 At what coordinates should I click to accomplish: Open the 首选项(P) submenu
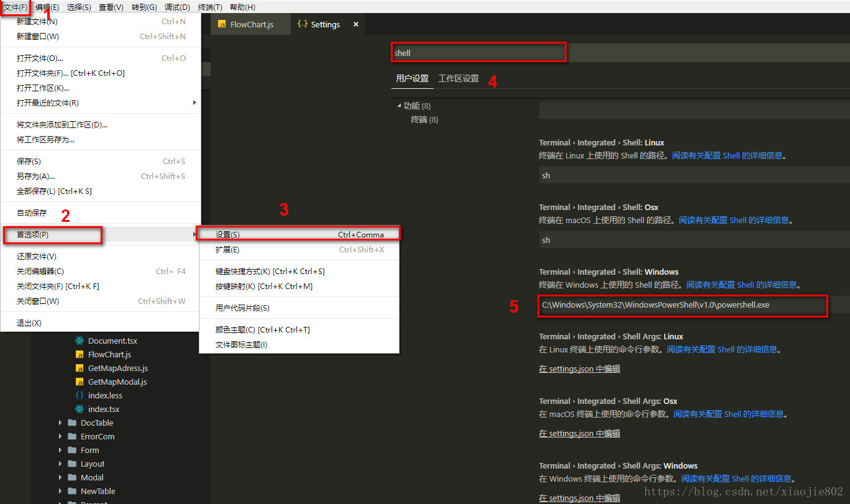tap(101, 235)
